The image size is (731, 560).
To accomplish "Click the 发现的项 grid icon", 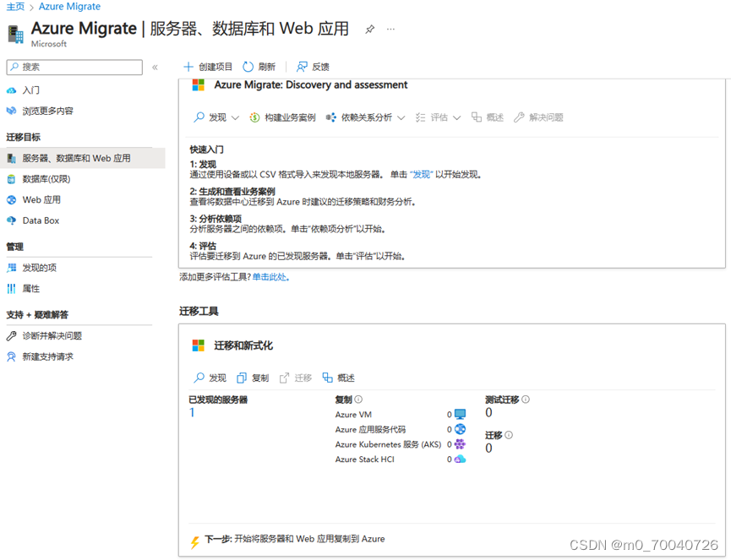I will pos(11,268).
